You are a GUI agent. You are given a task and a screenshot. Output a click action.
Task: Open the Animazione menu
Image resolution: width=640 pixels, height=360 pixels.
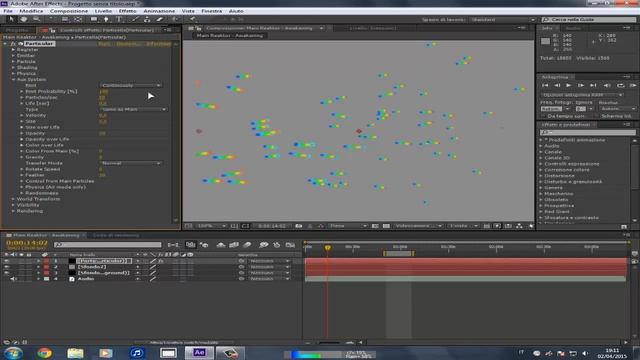click(x=159, y=11)
